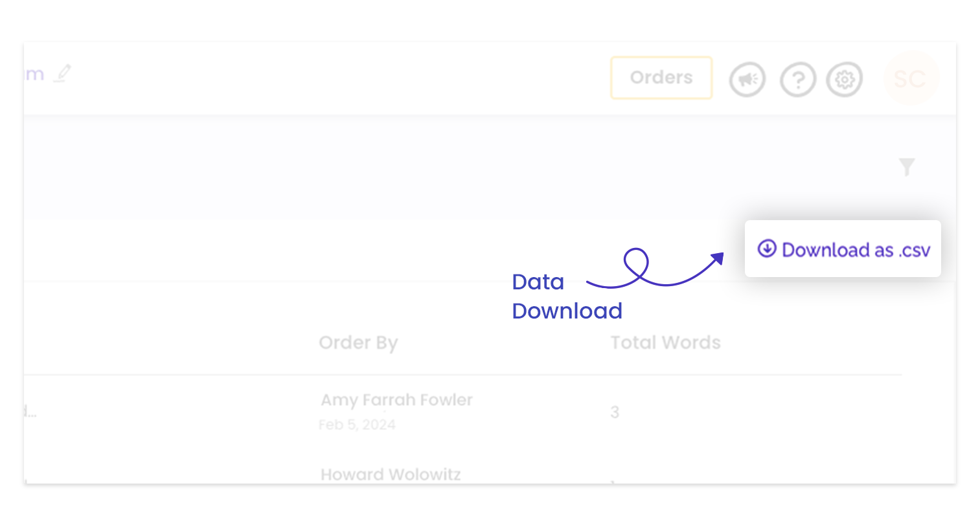Viewport: 980px width, 525px height.
Task: Click the total words value 3
Action: [615, 412]
